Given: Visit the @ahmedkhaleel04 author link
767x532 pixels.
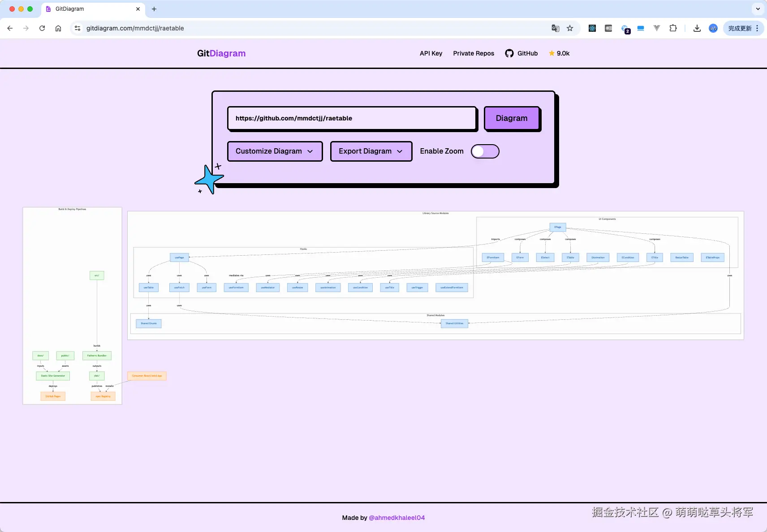Looking at the screenshot, I should [396, 518].
